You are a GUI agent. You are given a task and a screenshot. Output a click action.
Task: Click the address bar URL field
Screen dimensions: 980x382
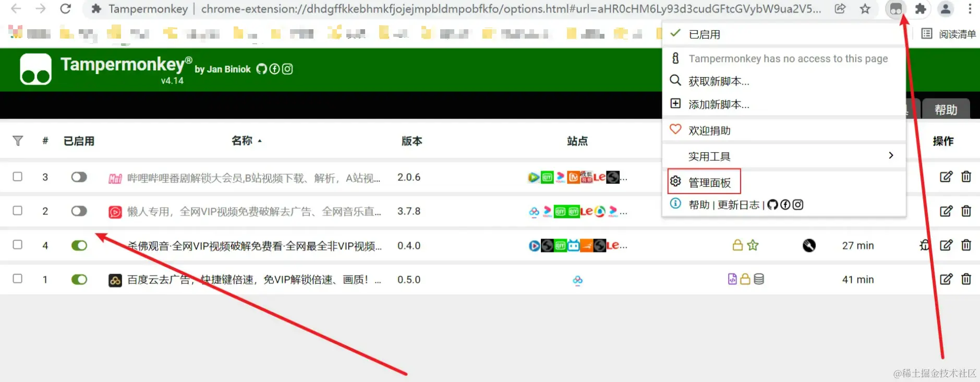pyautogui.click(x=464, y=9)
